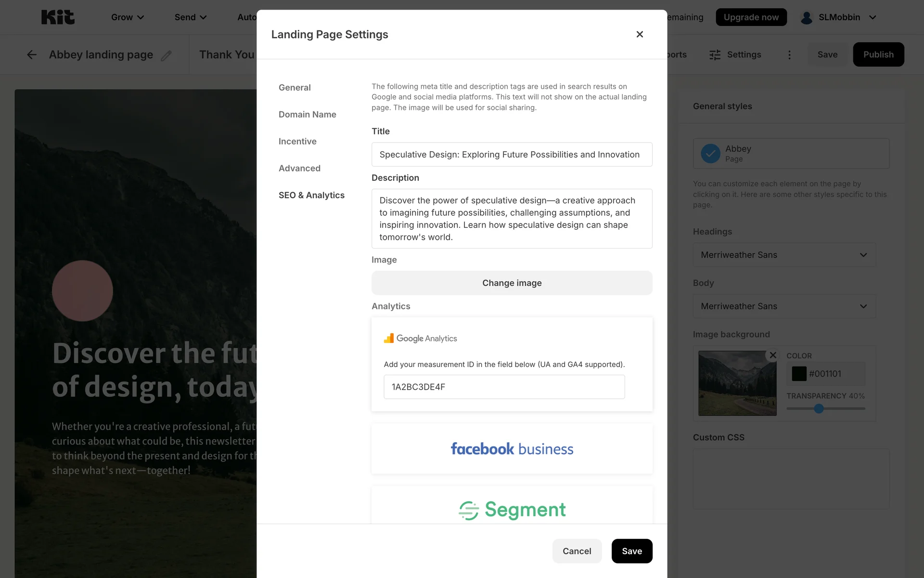The height and width of the screenshot is (578, 924).
Task: Click the back arrow icon
Action: pos(32,55)
